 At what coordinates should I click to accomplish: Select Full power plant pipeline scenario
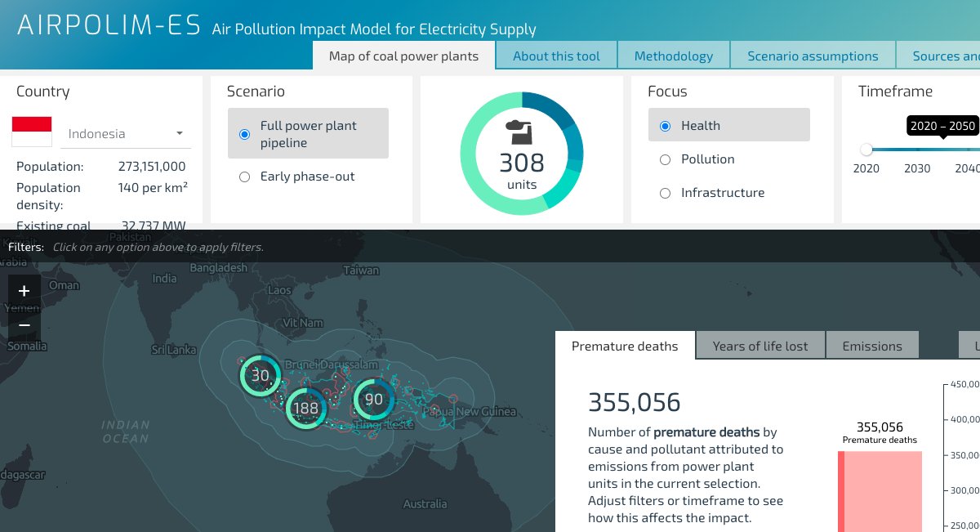point(308,134)
